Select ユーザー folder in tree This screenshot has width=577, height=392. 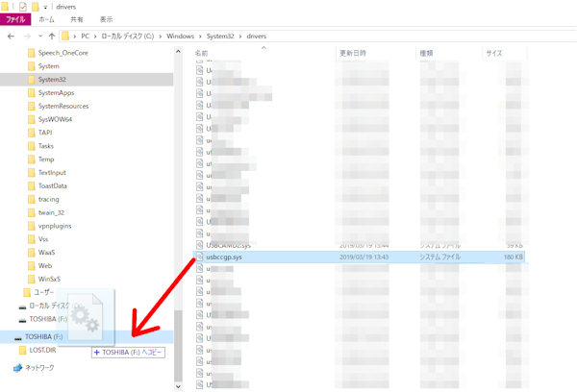44,292
